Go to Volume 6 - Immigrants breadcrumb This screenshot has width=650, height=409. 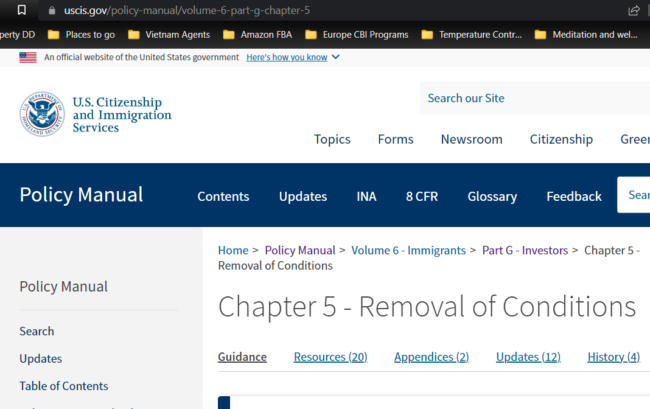click(x=408, y=250)
